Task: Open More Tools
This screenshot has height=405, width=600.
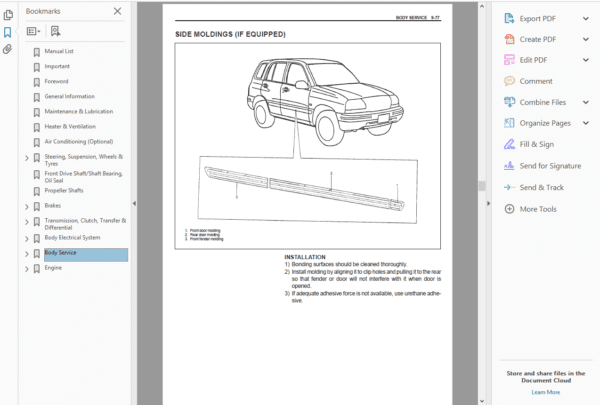Action: click(x=538, y=209)
